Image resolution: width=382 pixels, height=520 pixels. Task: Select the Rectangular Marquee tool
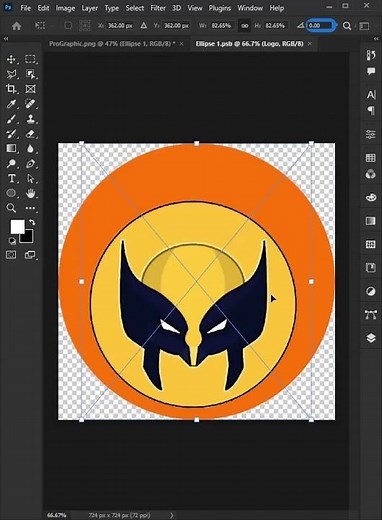point(30,59)
